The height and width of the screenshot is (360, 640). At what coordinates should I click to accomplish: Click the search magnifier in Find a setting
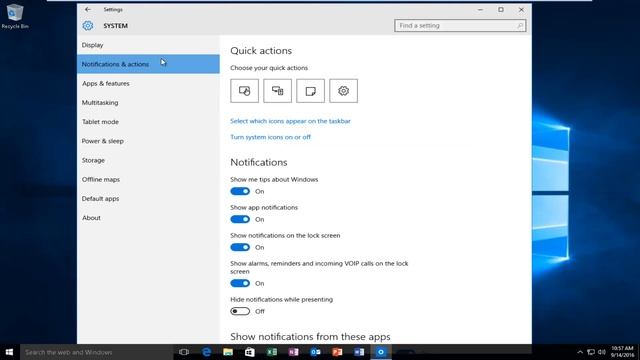click(x=520, y=26)
